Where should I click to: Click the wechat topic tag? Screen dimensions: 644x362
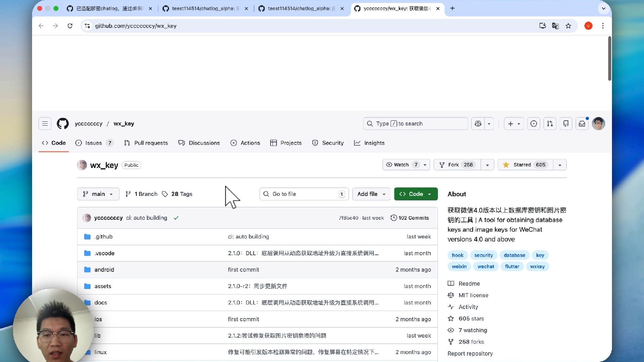[x=486, y=266]
